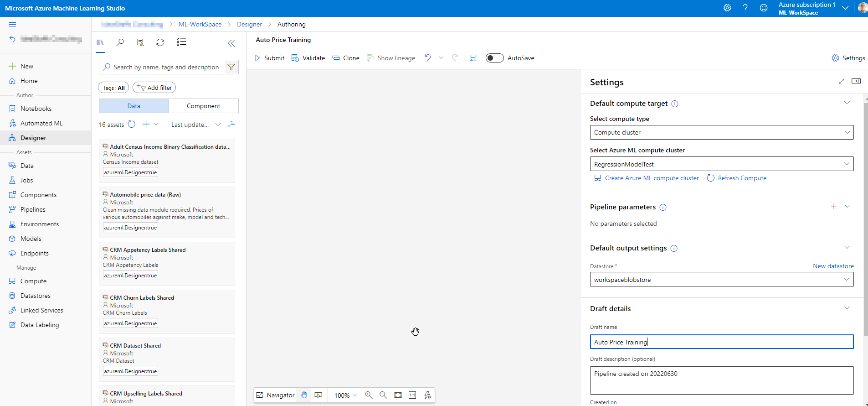The height and width of the screenshot is (406, 868).
Task: Open Notebooks in the sidebar
Action: [36, 109]
